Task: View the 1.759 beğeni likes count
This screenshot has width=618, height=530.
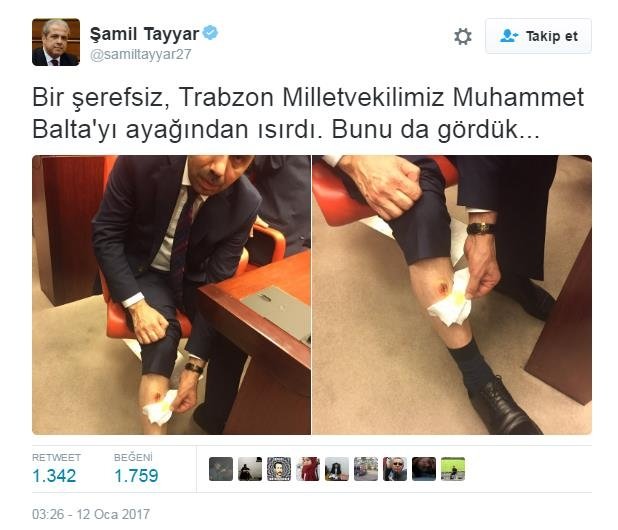Action: (x=136, y=476)
